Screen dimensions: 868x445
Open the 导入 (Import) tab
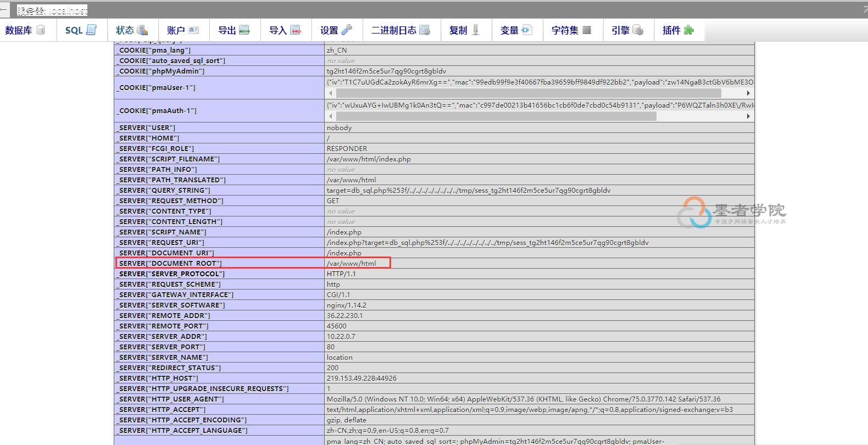[285, 30]
